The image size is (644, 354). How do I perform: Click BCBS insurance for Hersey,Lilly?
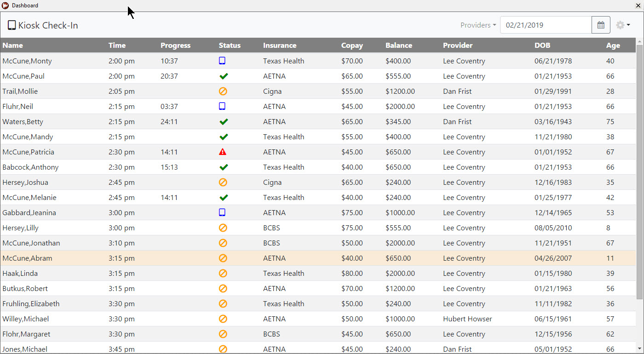(271, 228)
